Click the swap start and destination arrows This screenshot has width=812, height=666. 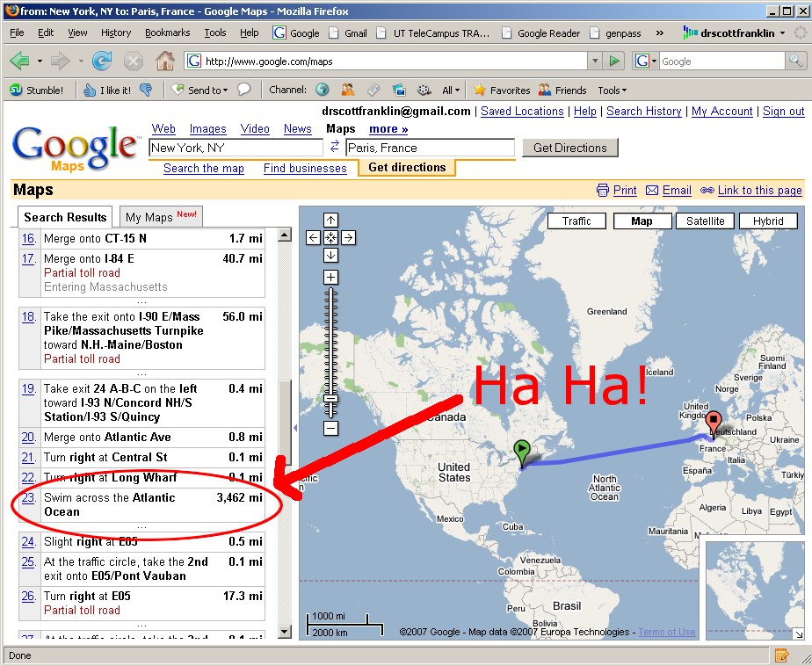(334, 147)
